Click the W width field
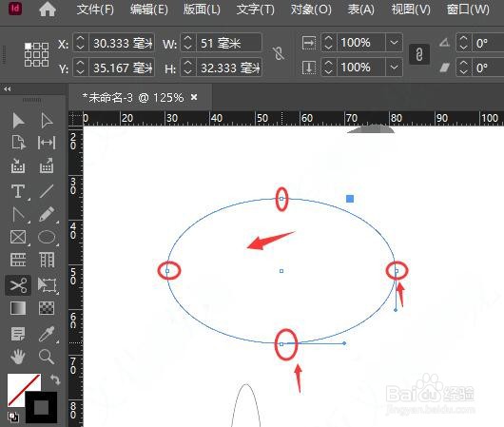Screen dimensions: 504x427 point(229,43)
